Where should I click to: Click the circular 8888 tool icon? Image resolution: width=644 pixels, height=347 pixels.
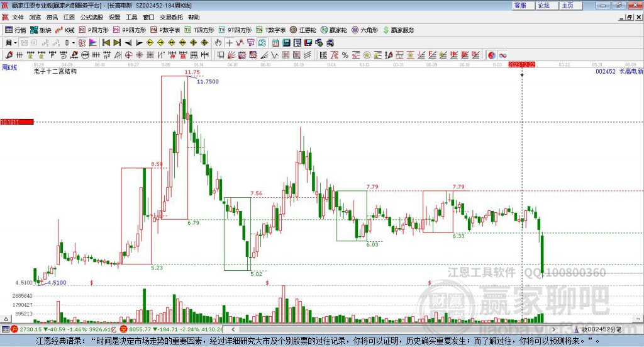point(86,55)
